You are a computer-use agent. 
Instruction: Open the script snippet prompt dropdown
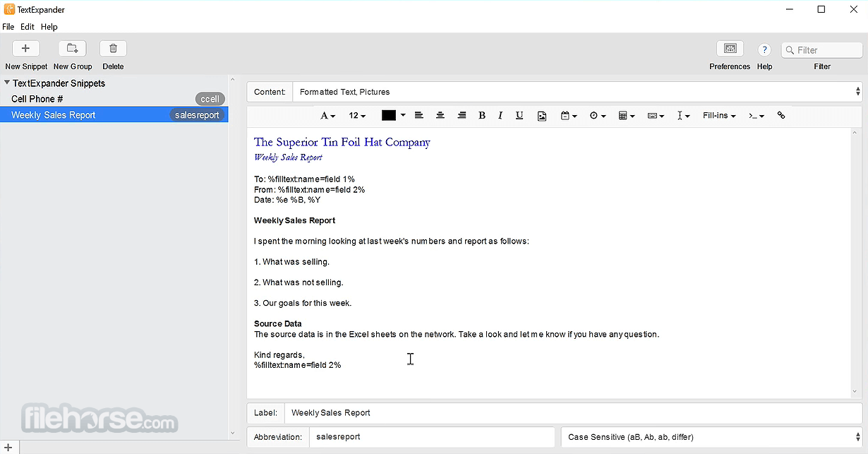(x=757, y=116)
